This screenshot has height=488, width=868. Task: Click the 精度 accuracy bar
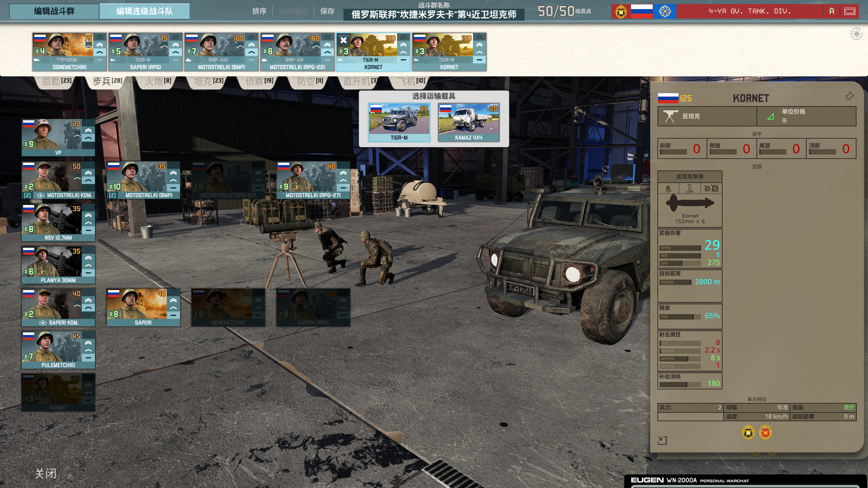coord(679,317)
